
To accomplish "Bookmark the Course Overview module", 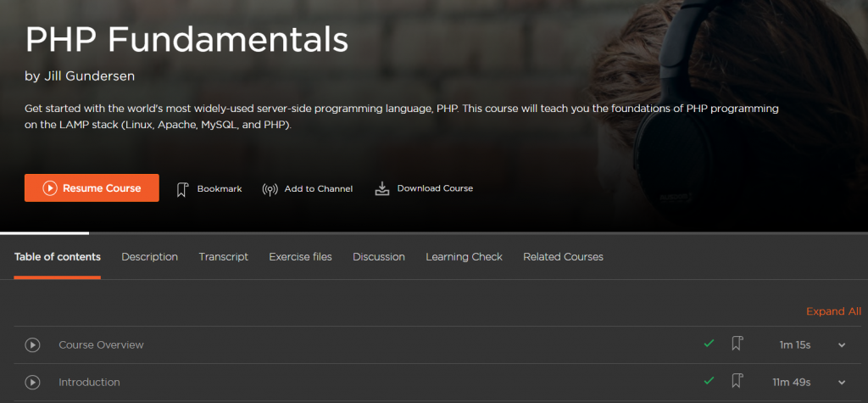I will (x=737, y=344).
